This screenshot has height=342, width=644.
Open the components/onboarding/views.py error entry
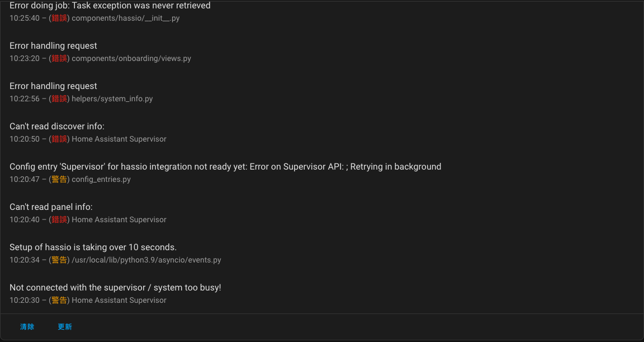coord(322,51)
